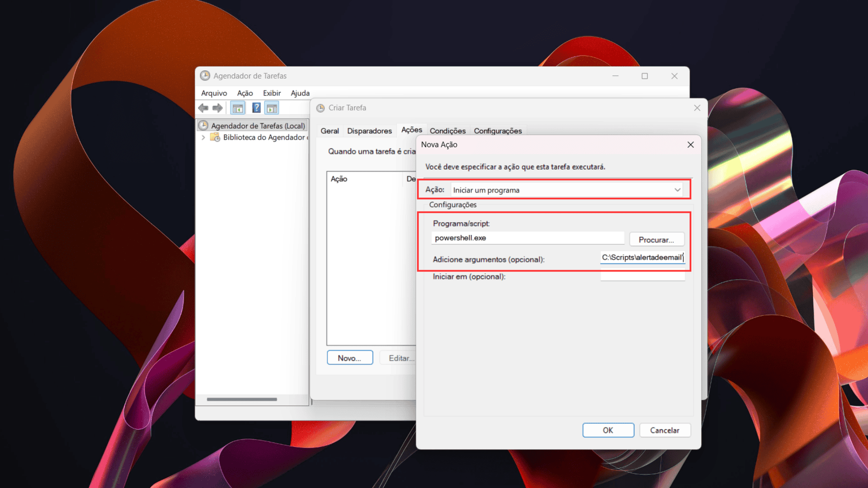Toggle the show/hide action pane icon
868x488 pixels.
(272, 108)
